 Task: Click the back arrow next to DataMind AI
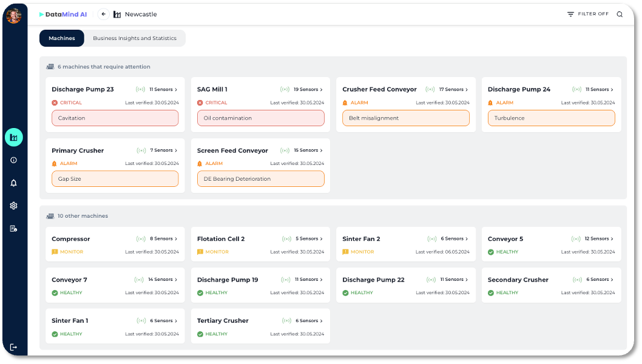103,13
